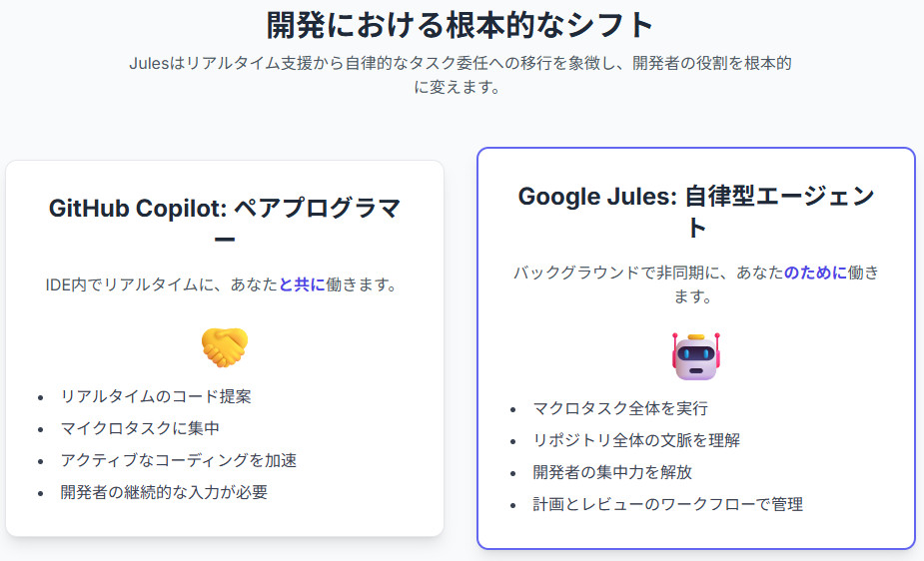Click the main heading 開発における根本的なシフト
924x561 pixels.
[461, 23]
